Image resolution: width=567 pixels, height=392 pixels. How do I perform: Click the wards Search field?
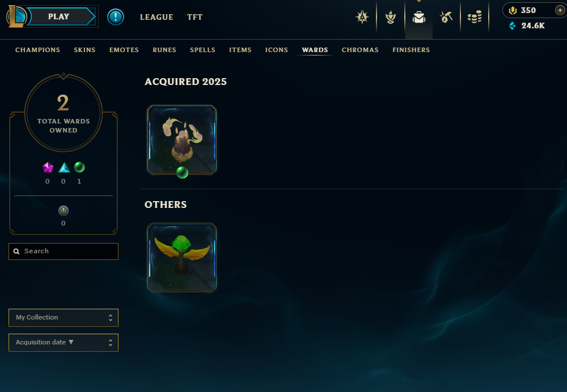click(64, 252)
